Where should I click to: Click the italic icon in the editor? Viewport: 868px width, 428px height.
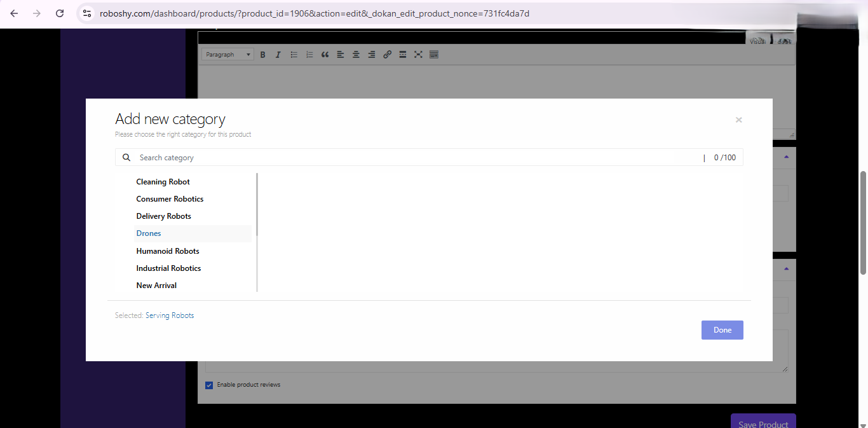click(x=278, y=55)
